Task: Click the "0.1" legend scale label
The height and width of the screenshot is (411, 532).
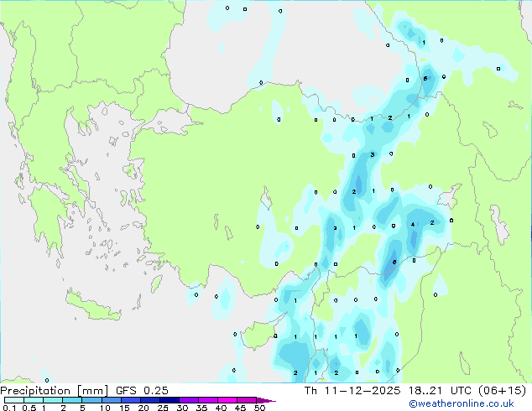Action: pyautogui.click(x=9, y=408)
